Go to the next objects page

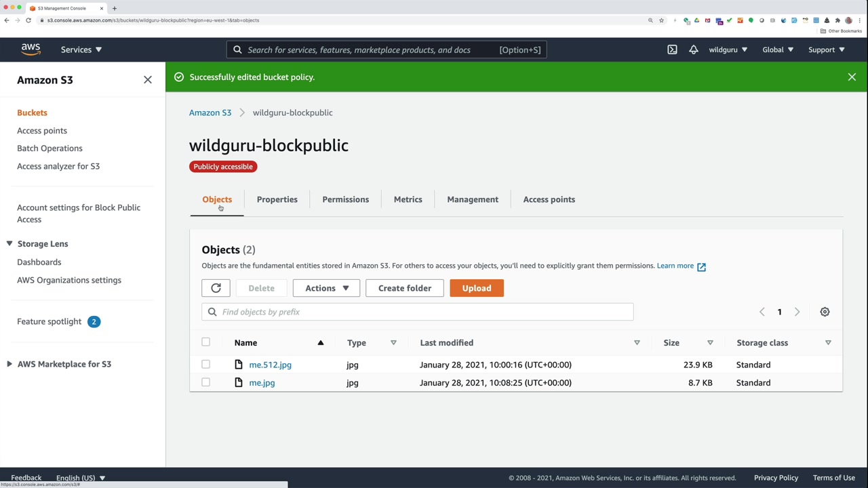(x=797, y=312)
